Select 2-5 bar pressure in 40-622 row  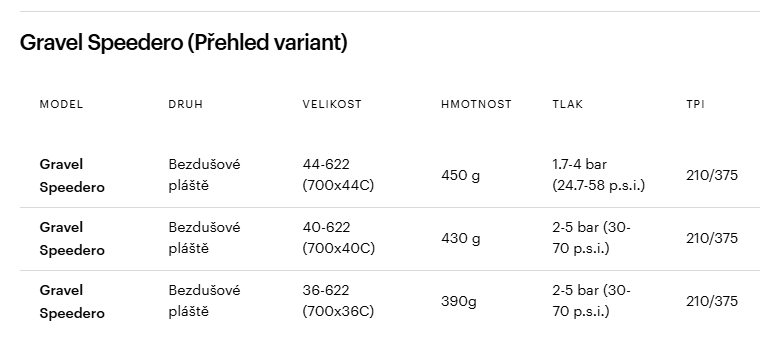coord(591,238)
